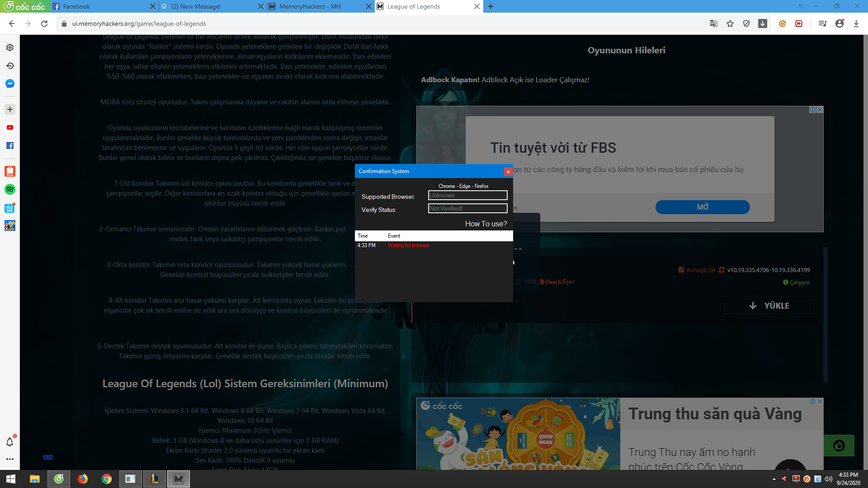Open the orange circular extension icon

(783, 23)
